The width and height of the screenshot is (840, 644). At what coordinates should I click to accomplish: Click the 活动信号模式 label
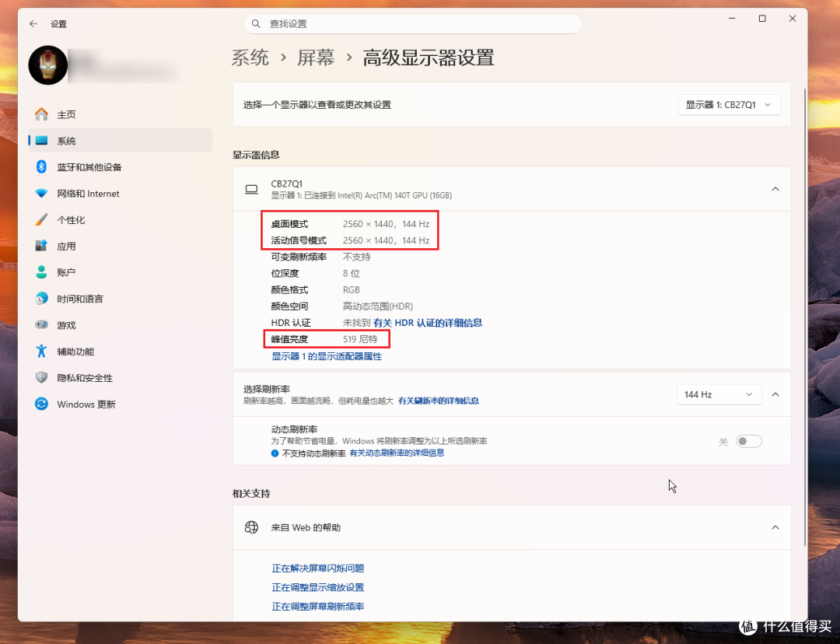point(299,240)
